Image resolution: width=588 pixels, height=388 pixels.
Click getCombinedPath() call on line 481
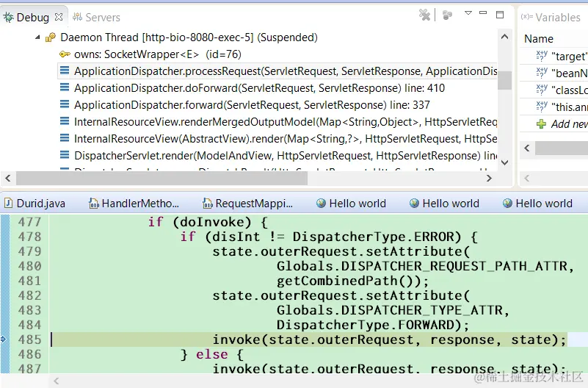pos(349,281)
